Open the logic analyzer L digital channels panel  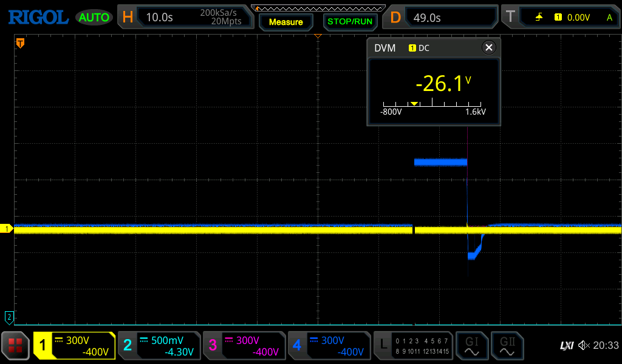pyautogui.click(x=414, y=346)
